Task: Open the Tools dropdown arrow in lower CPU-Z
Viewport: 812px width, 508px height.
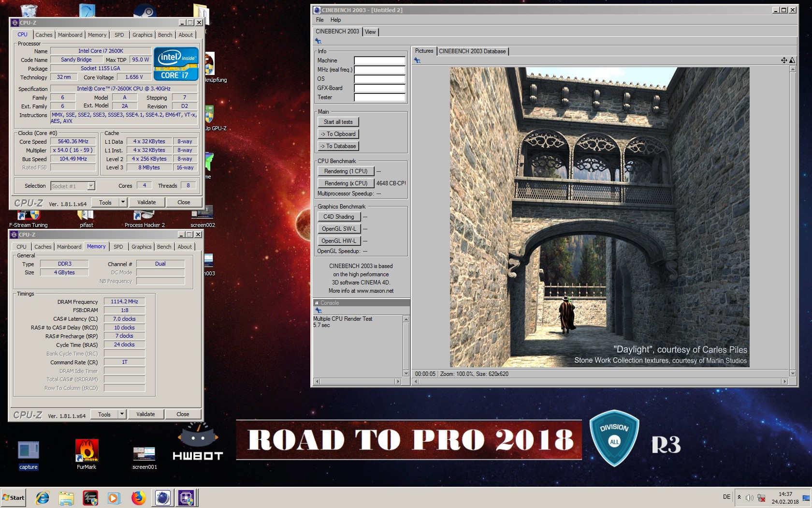Action: coord(122,414)
